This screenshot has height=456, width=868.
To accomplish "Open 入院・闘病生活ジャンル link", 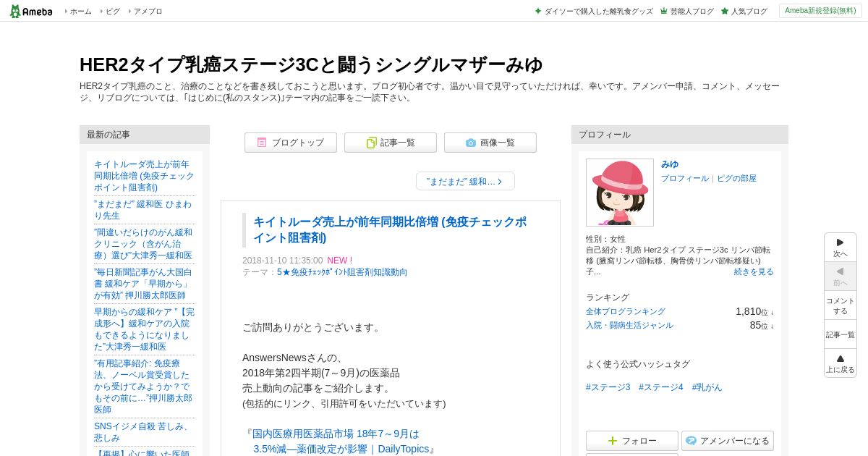I will tap(629, 325).
